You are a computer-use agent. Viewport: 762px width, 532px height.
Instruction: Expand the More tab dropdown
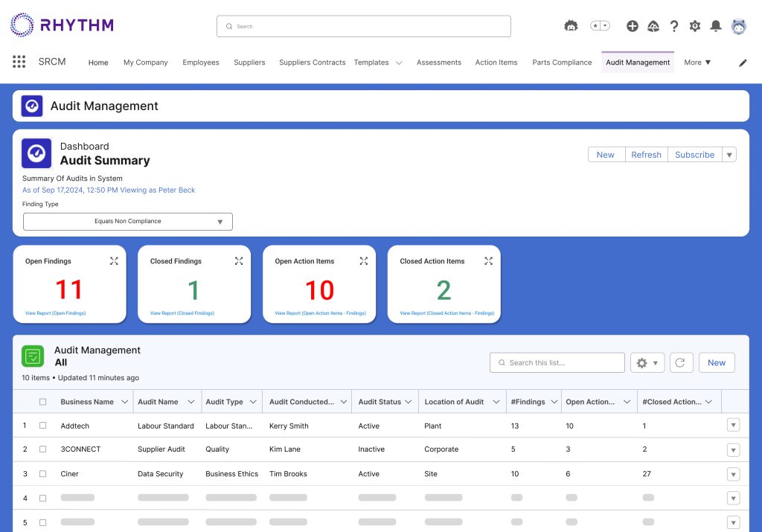point(697,63)
